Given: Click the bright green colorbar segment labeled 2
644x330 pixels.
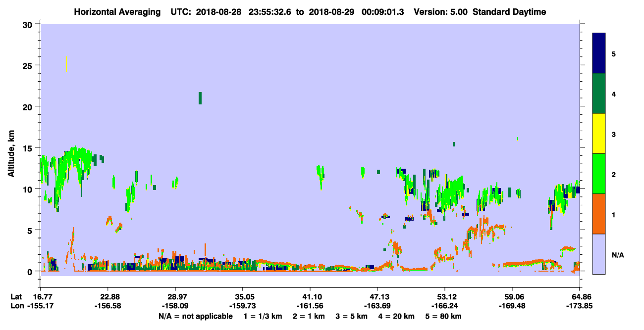Looking at the screenshot, I should 599,174.
